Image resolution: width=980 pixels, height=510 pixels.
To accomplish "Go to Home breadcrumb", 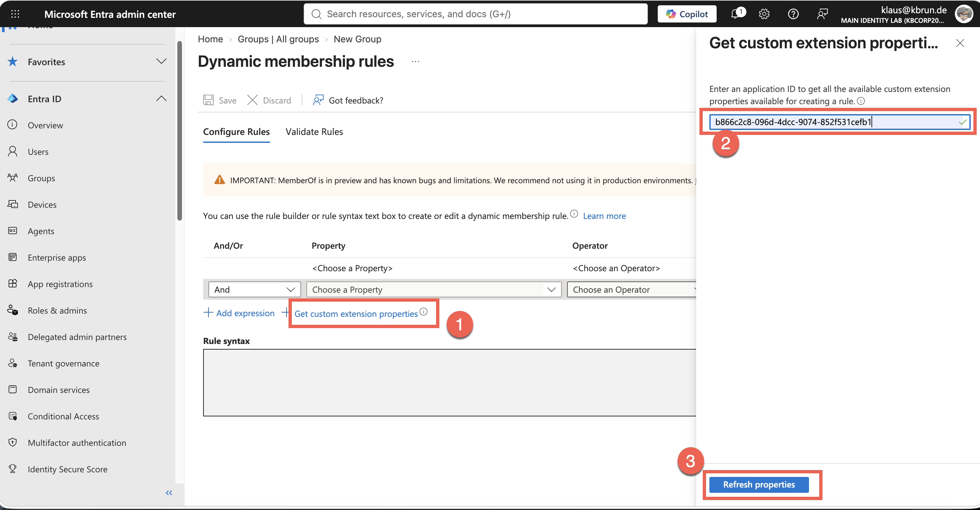I will tap(210, 39).
